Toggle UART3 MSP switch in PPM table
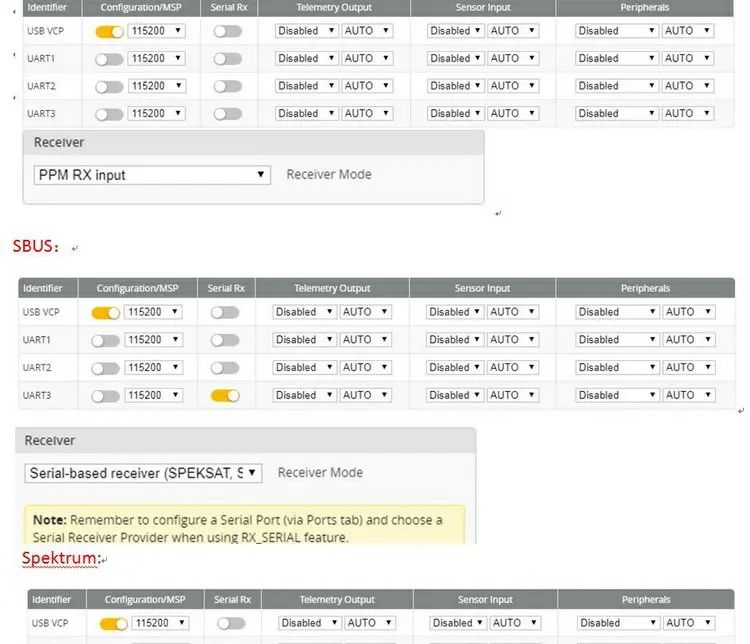The image size is (750, 644). (x=109, y=114)
